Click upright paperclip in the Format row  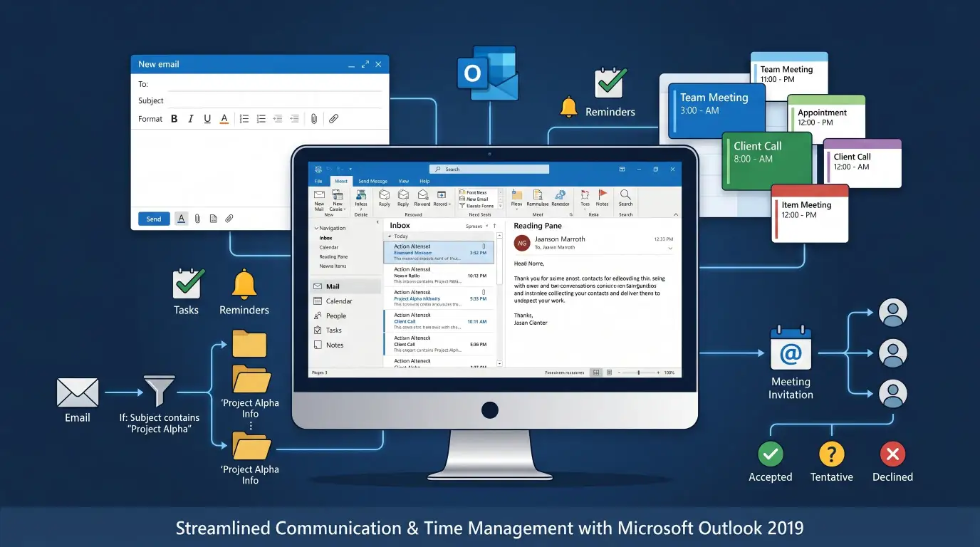point(313,119)
